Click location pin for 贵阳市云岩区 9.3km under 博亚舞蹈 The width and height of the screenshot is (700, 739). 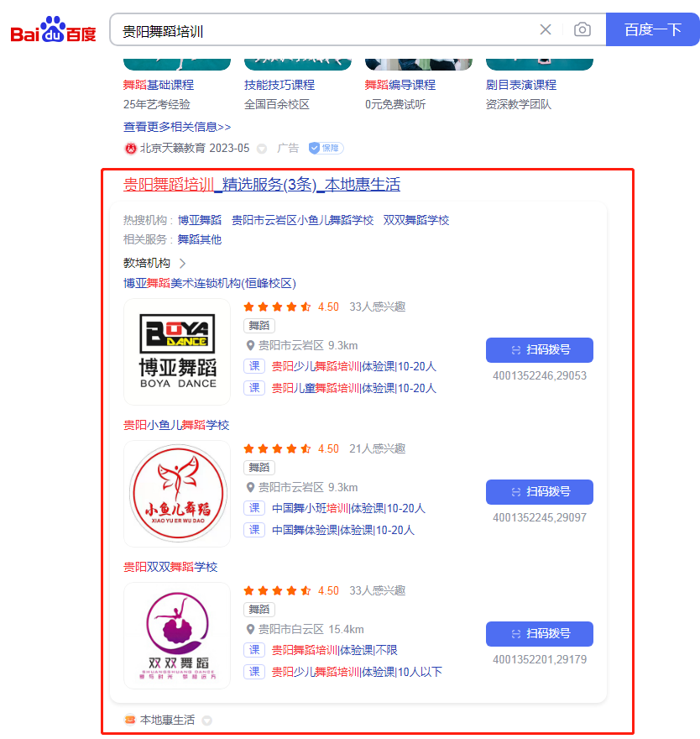coord(251,345)
